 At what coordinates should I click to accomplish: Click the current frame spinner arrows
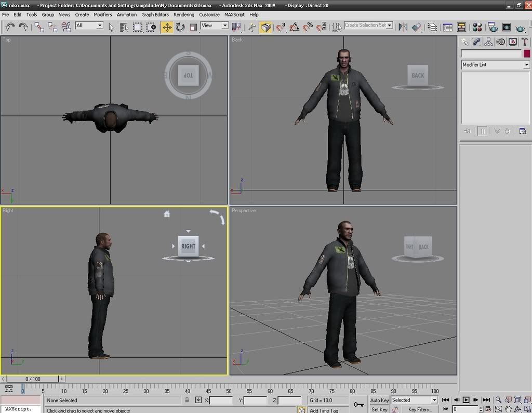coord(481,409)
